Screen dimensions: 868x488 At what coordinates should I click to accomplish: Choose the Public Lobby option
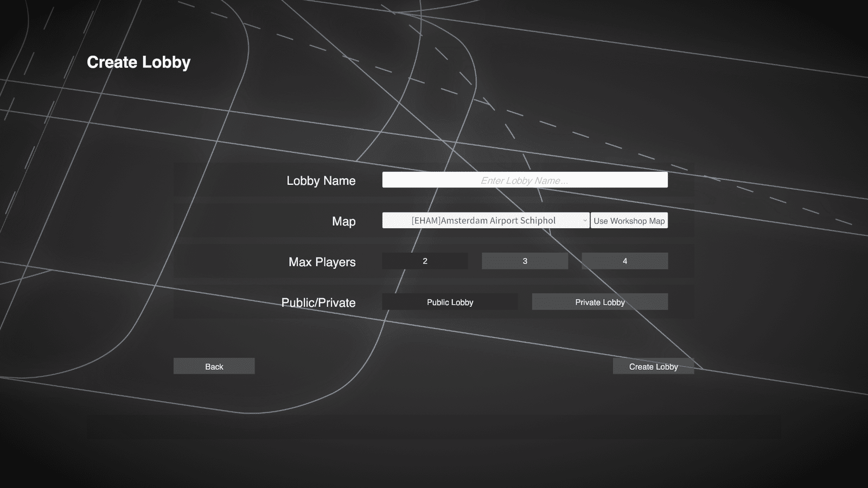(450, 302)
